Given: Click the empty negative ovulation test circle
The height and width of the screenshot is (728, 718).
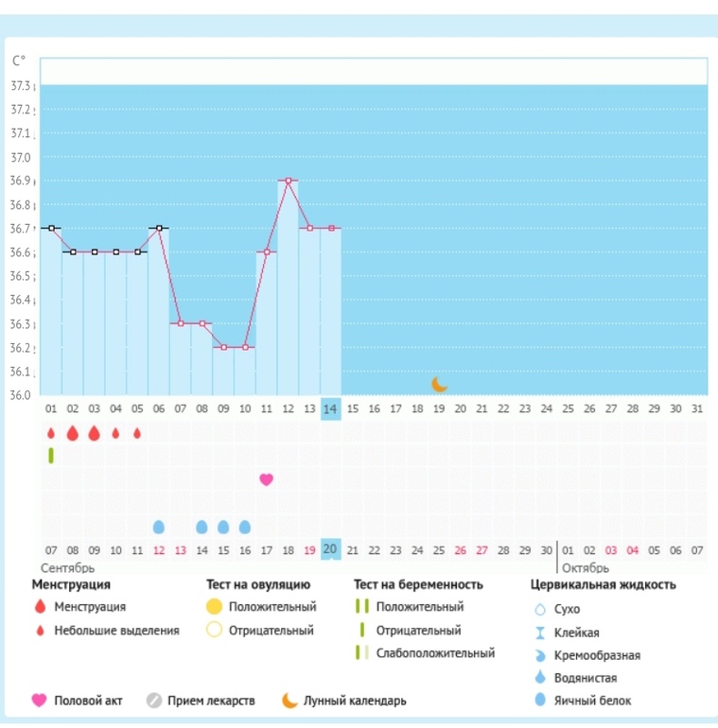Looking at the screenshot, I should 215,631.
